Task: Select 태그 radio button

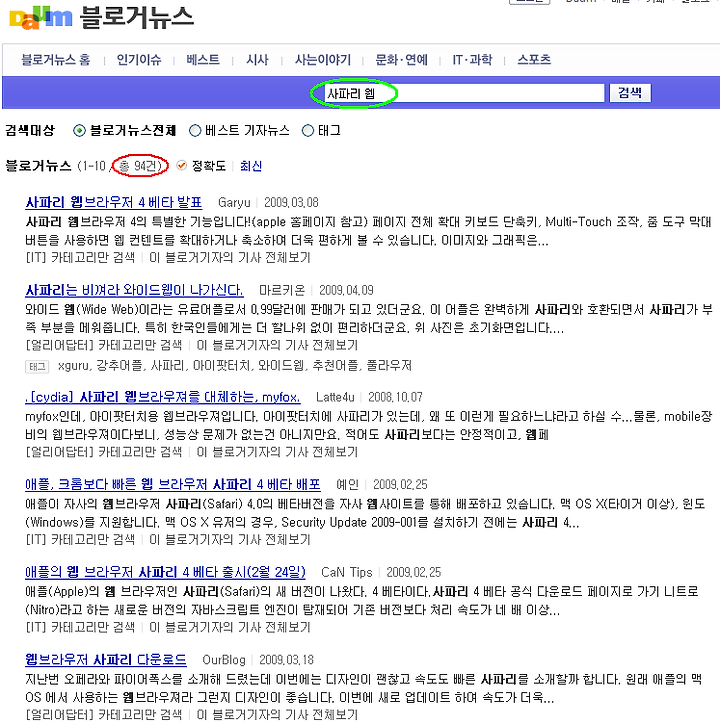Action: point(308,131)
